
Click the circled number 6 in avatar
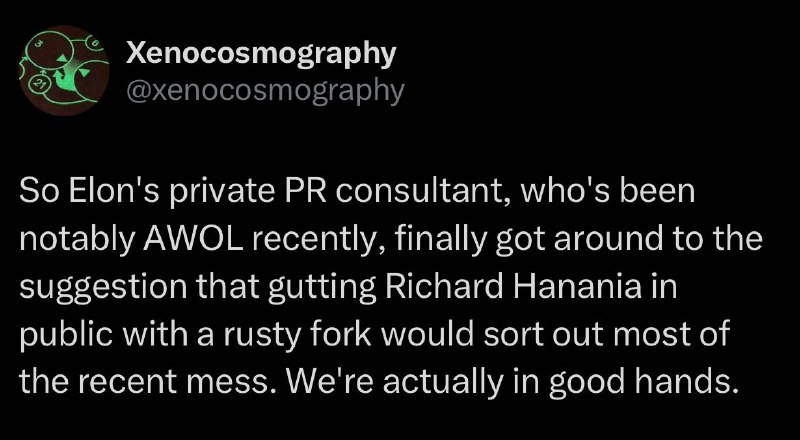point(95,43)
